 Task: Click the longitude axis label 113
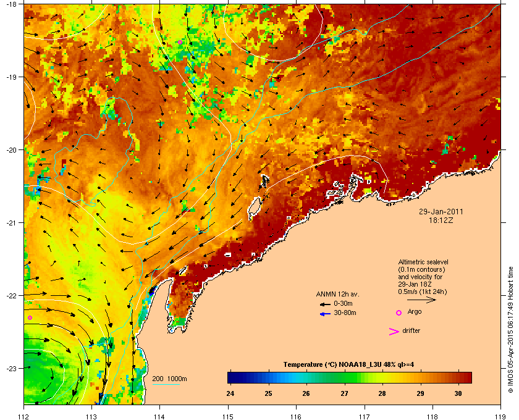[x=91, y=416]
